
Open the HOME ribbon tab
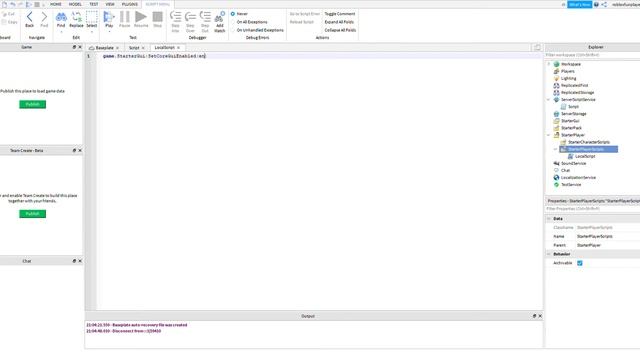pos(56,4)
